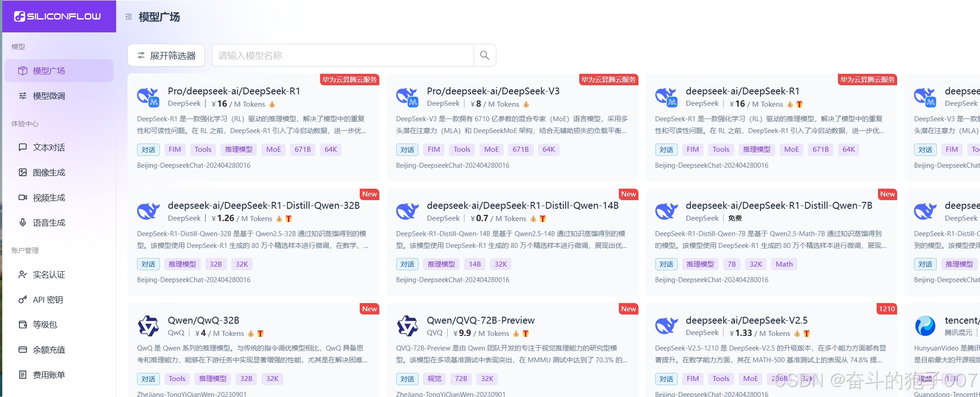Click the money bag icon on Pro/DeepSeek-V3 price
The height and width of the screenshot is (397, 980).
(526, 104)
